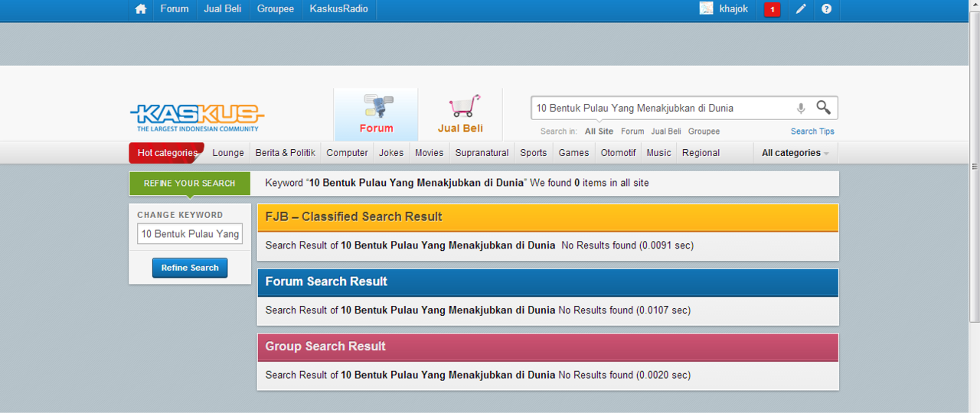Click the 'No Results found (0.0107 sec)' text
The image size is (980, 413).
(x=624, y=311)
